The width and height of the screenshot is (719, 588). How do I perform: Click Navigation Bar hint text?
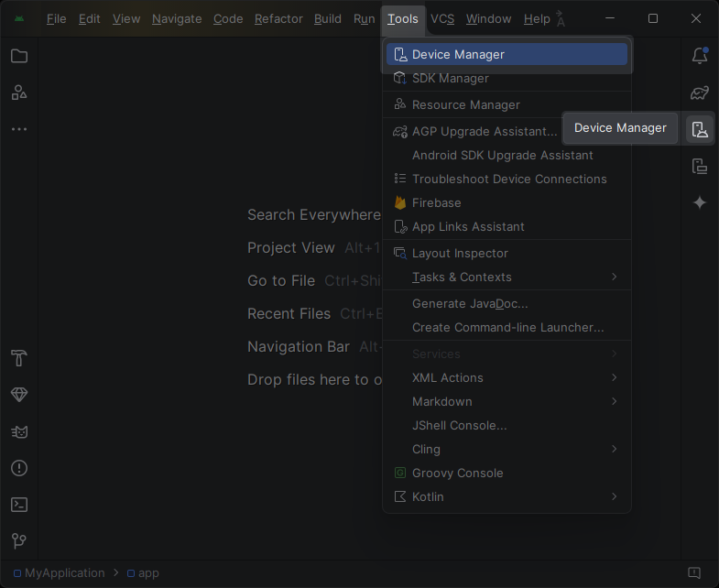(299, 347)
